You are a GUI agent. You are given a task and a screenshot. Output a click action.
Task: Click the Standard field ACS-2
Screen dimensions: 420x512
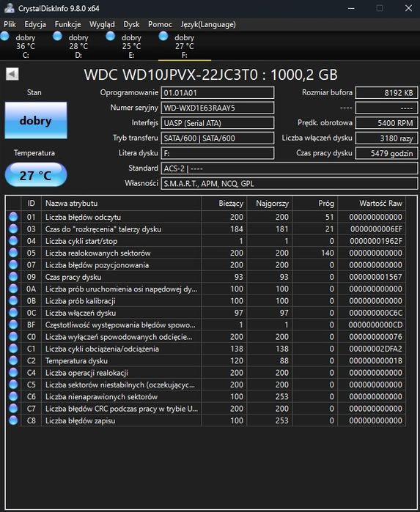pyautogui.click(x=290, y=168)
